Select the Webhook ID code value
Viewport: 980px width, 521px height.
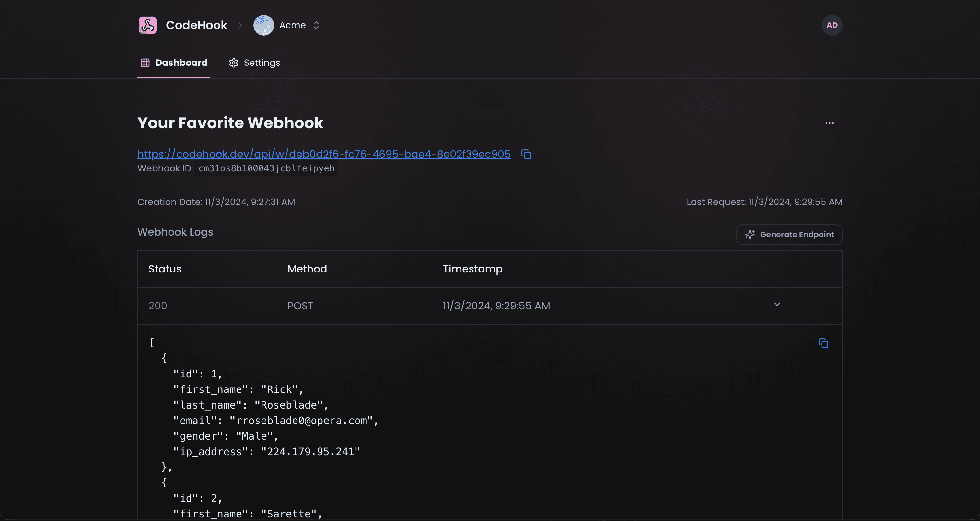coord(266,168)
